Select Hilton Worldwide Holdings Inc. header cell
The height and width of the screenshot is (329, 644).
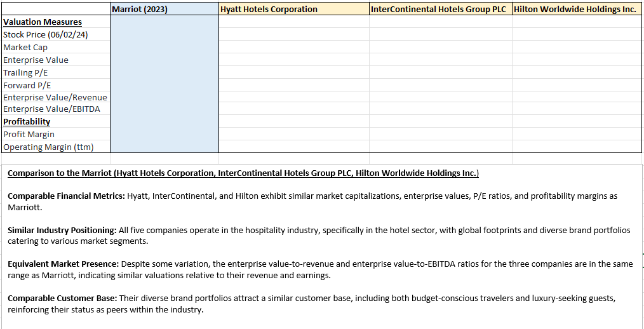(577, 9)
